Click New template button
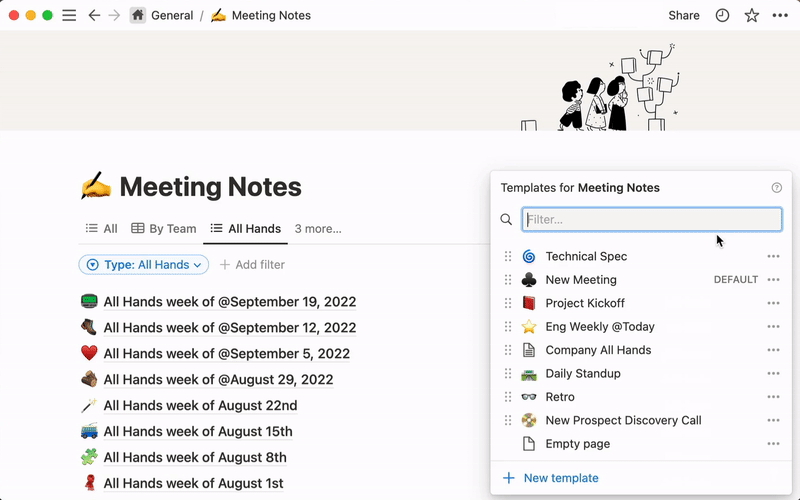The height and width of the screenshot is (500, 800). coord(551,478)
